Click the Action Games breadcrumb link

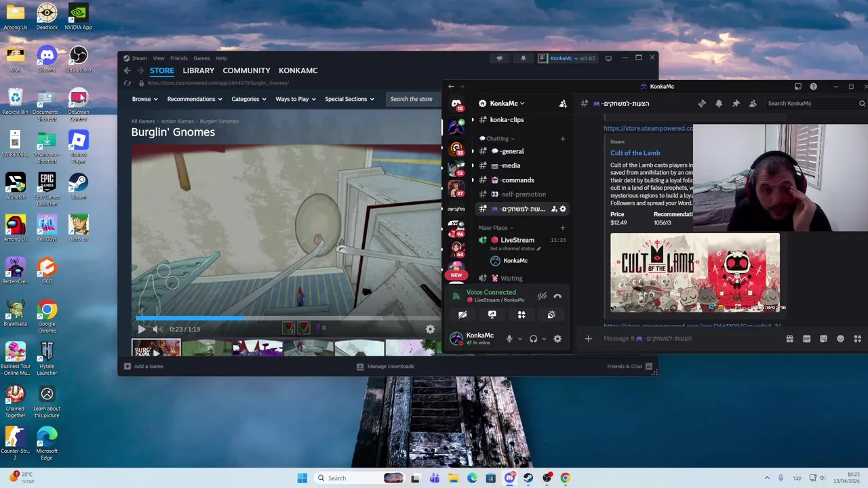177,121
